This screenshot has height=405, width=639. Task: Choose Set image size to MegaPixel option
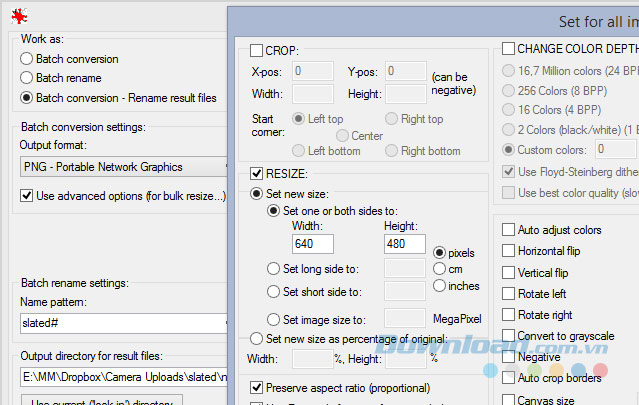tap(275, 320)
